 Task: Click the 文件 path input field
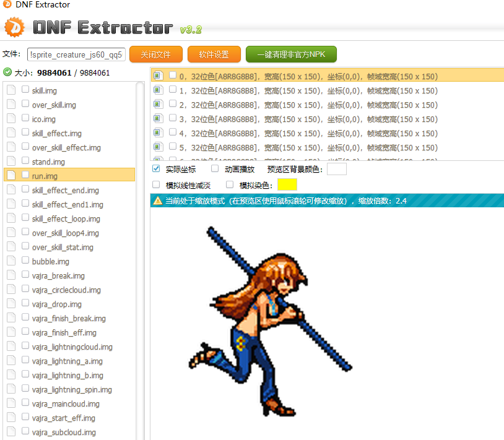(x=77, y=54)
